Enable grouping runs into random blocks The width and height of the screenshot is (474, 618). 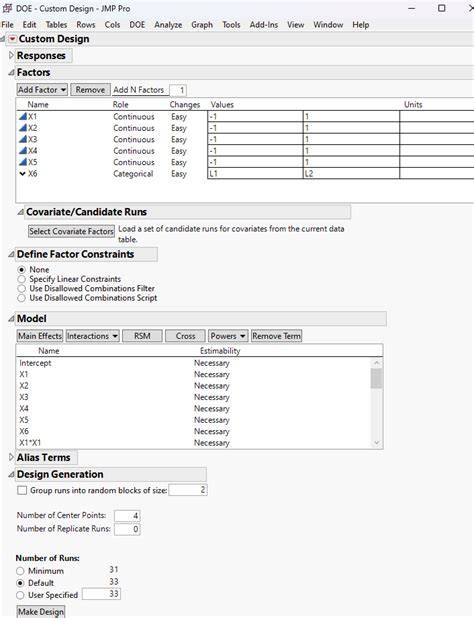coord(22,490)
